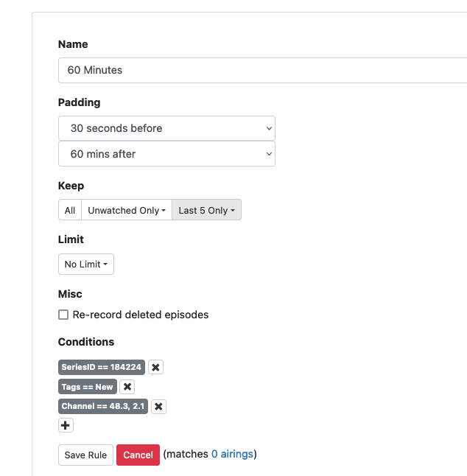Open the Last 5 Only keep dropdown
Viewport: 467px width, 476px height.
tap(206, 210)
